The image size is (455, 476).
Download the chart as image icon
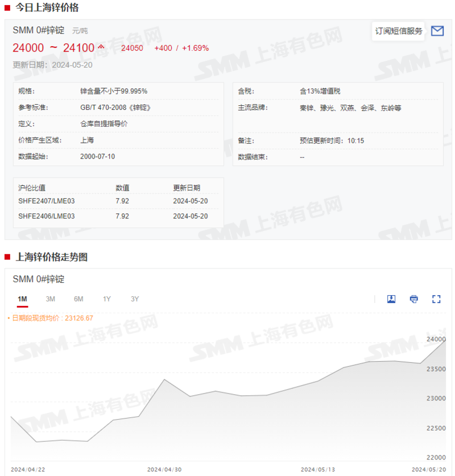(x=391, y=299)
